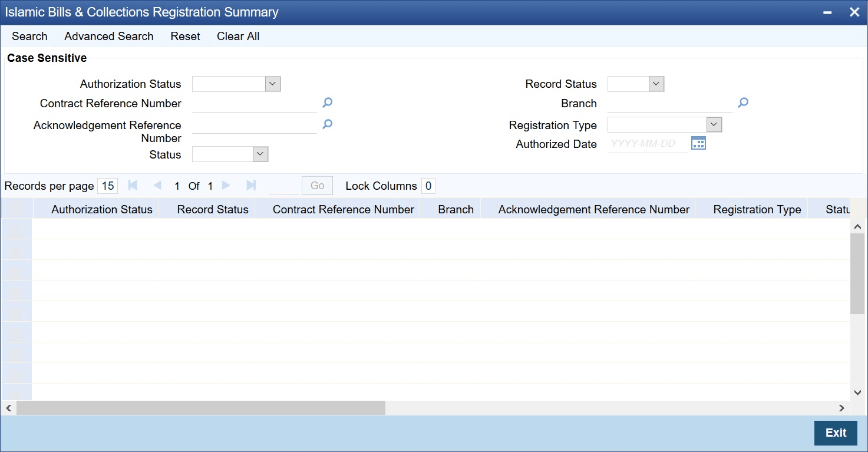This screenshot has height=452, width=868.
Task: Choose Clear All in the toolbar
Action: pyautogui.click(x=238, y=36)
